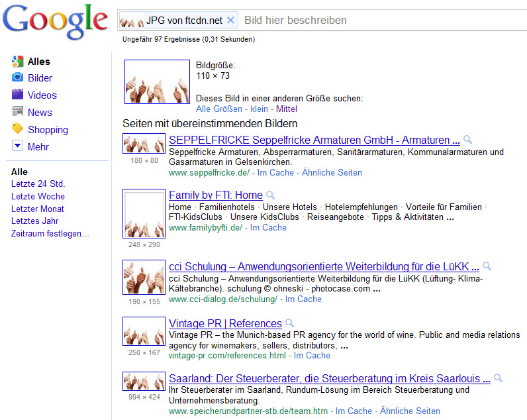The width and height of the screenshot is (527, 420).
Task: Filter by Letzte 24 Std.
Action: [38, 184]
